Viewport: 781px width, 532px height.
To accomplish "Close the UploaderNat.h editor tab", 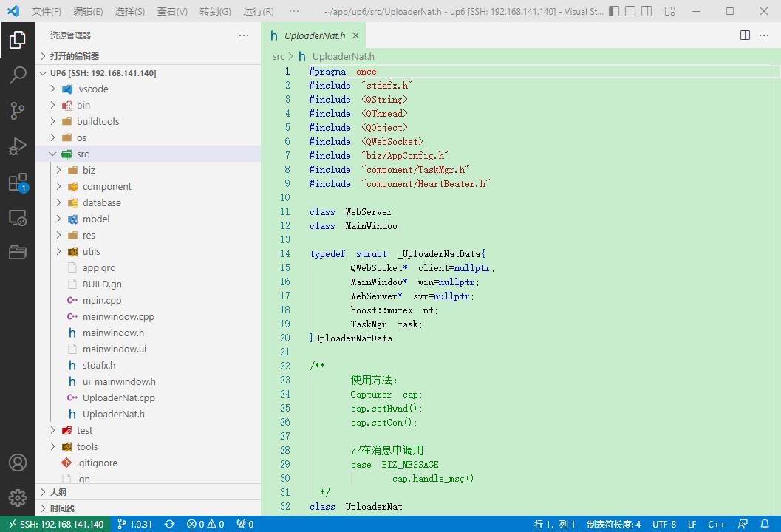I will coord(355,35).
